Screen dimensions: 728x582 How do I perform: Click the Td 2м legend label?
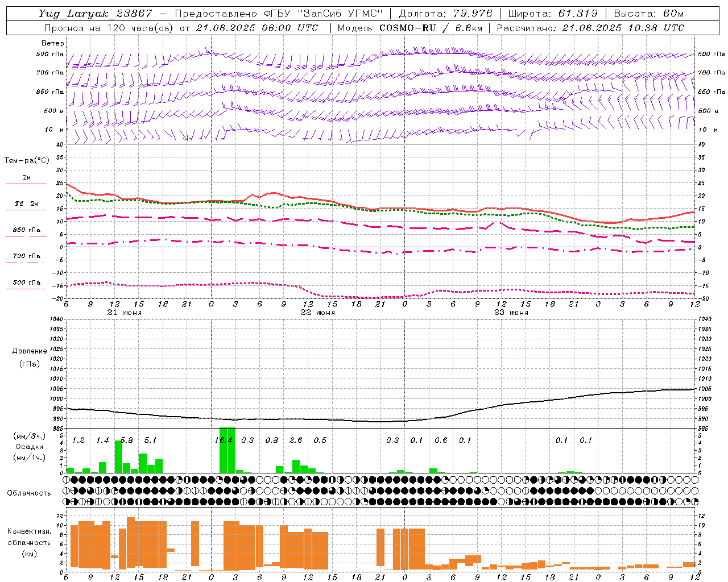[x=27, y=203]
